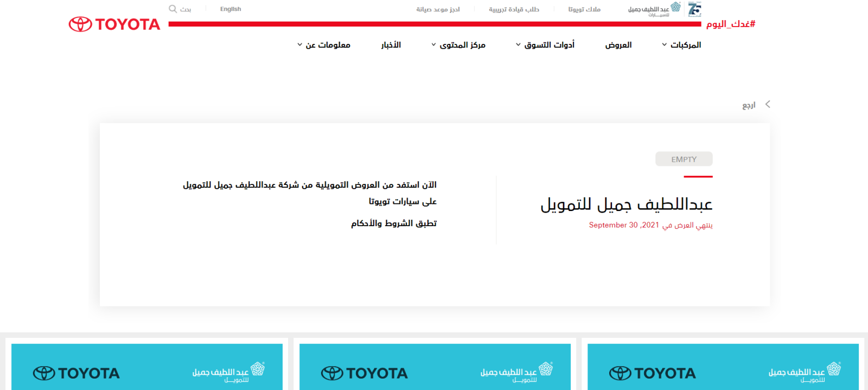Image resolution: width=868 pixels, height=390 pixels.
Task: Click the Abdul Latif Jameel Motors logo
Action: (654, 9)
